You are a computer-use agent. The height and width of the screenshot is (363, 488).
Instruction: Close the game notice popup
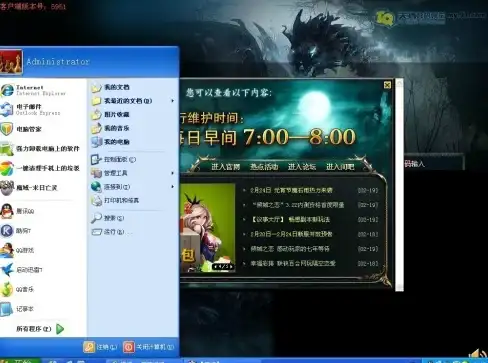point(387,85)
